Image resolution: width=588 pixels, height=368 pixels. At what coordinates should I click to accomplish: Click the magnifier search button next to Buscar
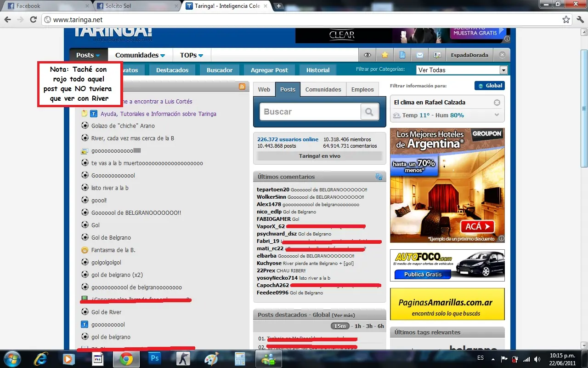point(369,112)
